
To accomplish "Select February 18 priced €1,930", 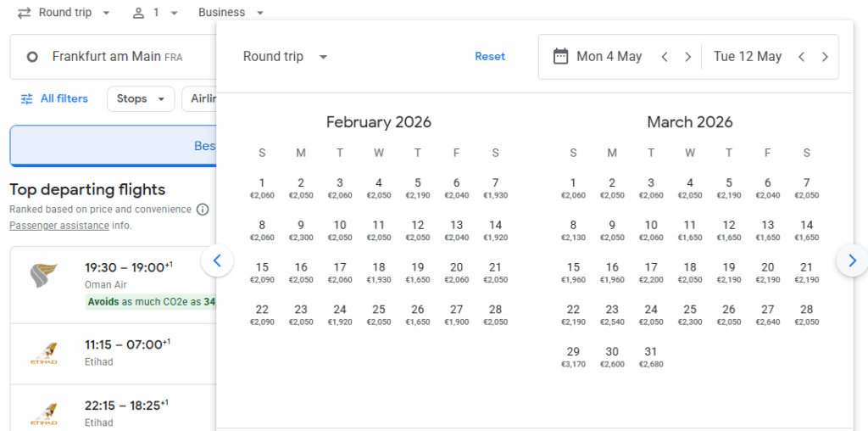I will pos(379,272).
